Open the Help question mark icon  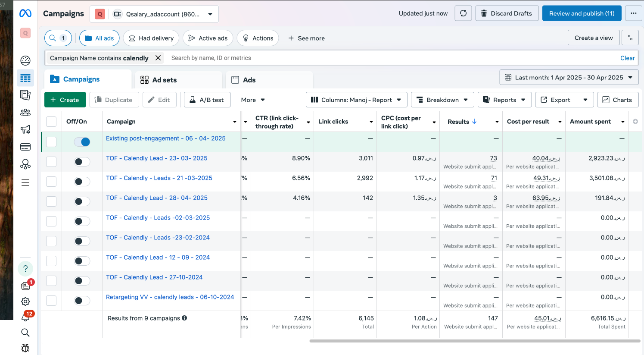click(25, 269)
